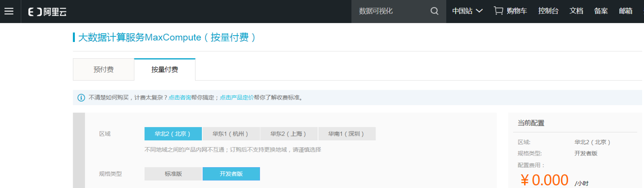Open 购物车 in top navigation
644x188 pixels.
(x=517, y=11)
